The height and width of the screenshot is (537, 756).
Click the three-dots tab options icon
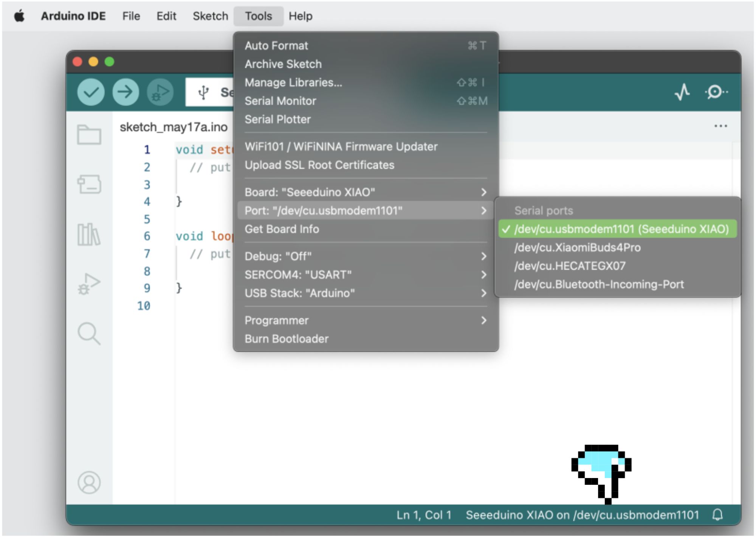click(720, 126)
